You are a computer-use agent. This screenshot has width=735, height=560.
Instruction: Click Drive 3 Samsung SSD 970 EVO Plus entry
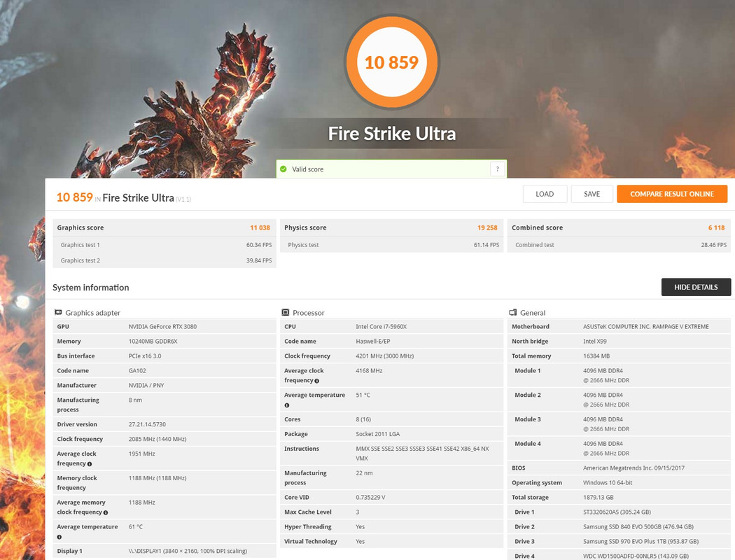point(640,541)
